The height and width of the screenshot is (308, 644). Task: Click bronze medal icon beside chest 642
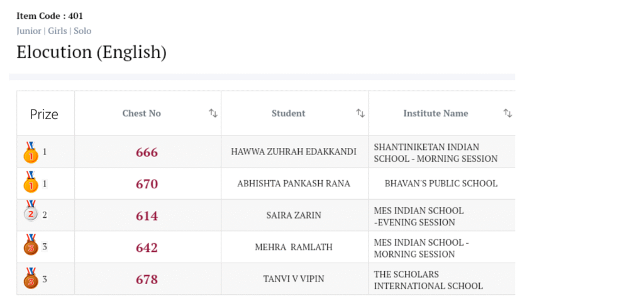click(30, 247)
